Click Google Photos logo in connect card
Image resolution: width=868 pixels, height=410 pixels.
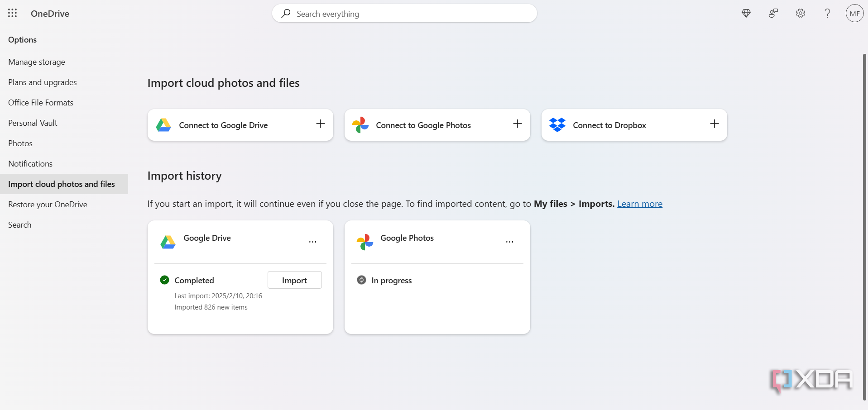(x=360, y=125)
